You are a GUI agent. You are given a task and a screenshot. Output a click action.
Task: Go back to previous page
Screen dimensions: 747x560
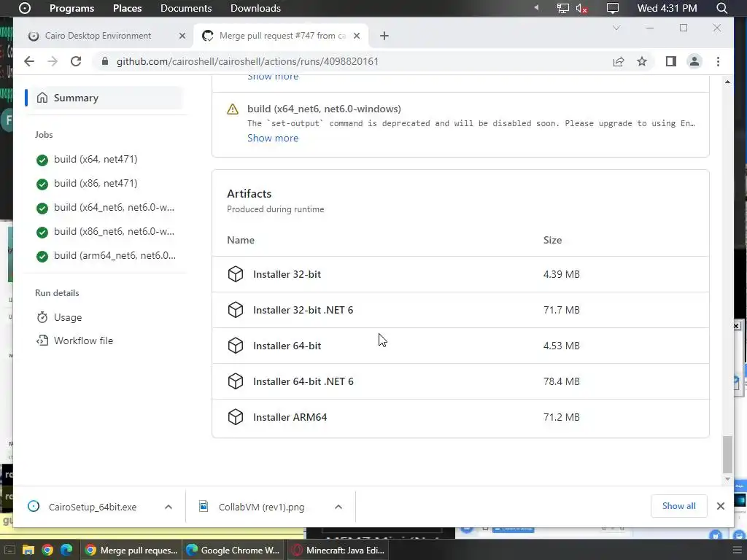(29, 61)
